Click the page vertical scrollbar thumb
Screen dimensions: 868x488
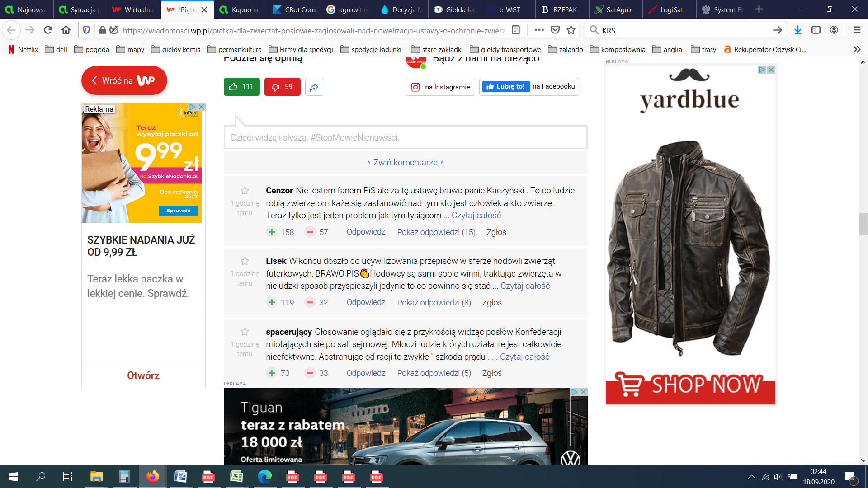pyautogui.click(x=863, y=224)
